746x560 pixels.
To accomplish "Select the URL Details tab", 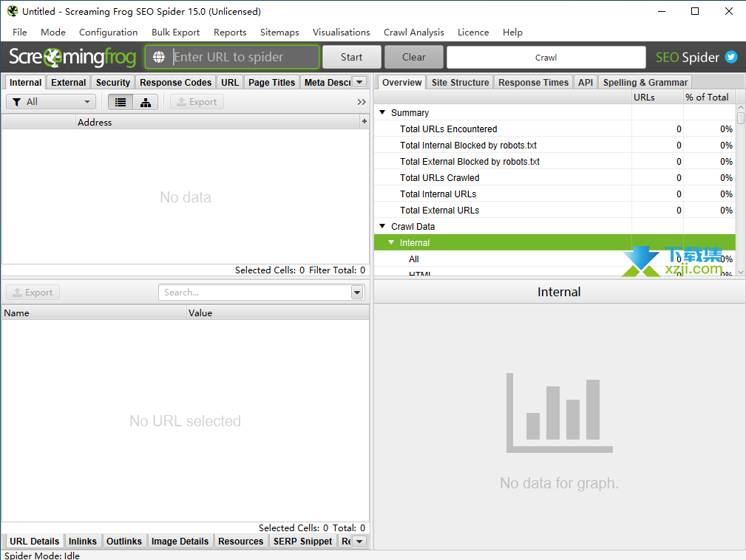I will tap(34, 542).
